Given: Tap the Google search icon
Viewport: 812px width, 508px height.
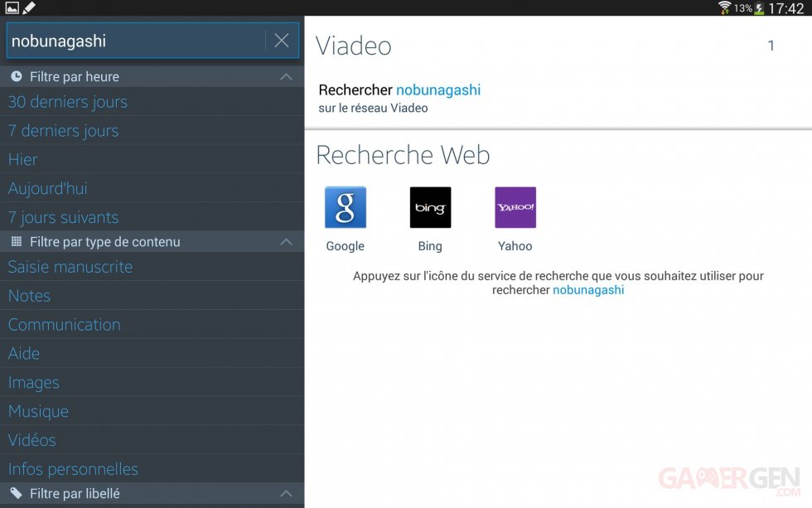Looking at the screenshot, I should click(x=345, y=207).
